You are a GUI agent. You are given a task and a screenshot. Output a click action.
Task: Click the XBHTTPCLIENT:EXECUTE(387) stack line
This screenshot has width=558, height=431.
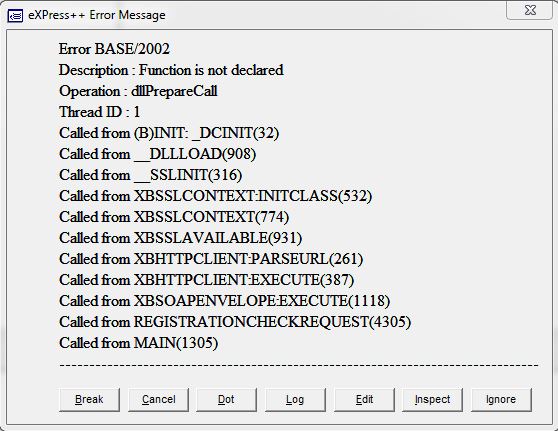click(207, 280)
